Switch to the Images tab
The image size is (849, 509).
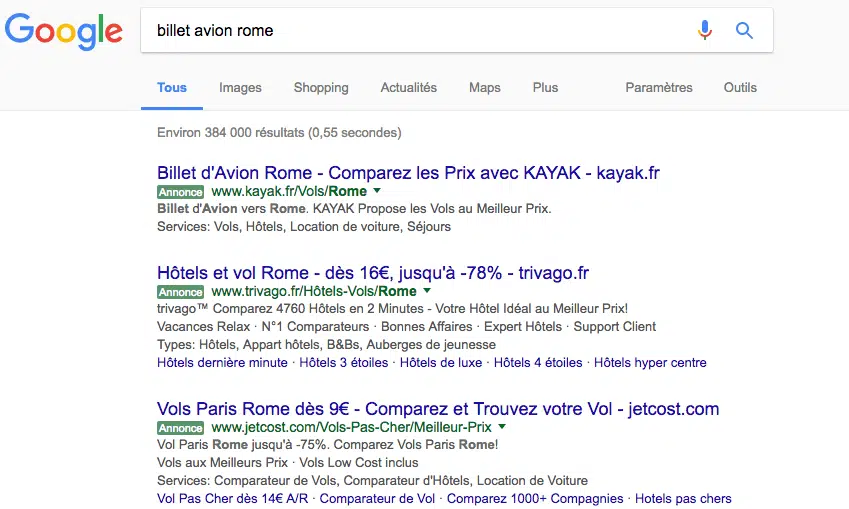[240, 88]
